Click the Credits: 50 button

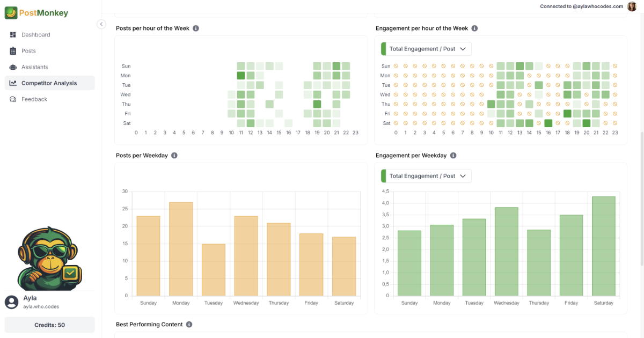(x=50, y=325)
